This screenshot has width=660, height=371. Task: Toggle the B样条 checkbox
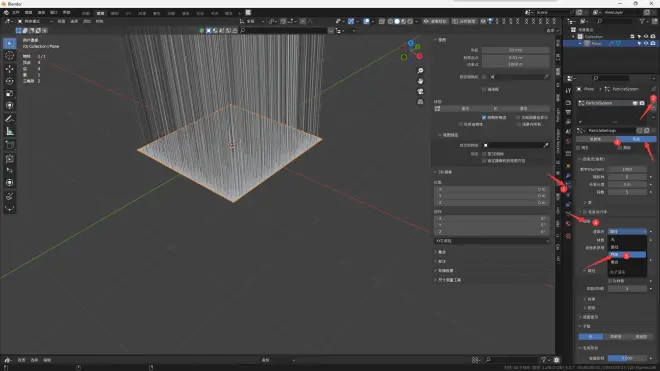(x=610, y=281)
